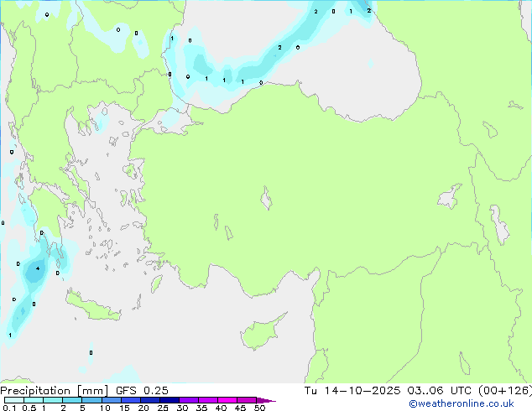
Task: Pick the 1–2 mm legend color segment
Action: (x=53, y=400)
